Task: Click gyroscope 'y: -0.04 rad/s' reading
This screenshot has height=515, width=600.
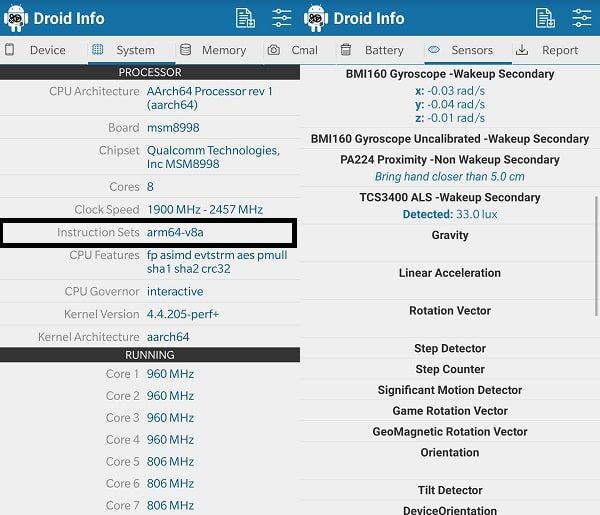Action: pyautogui.click(x=450, y=104)
